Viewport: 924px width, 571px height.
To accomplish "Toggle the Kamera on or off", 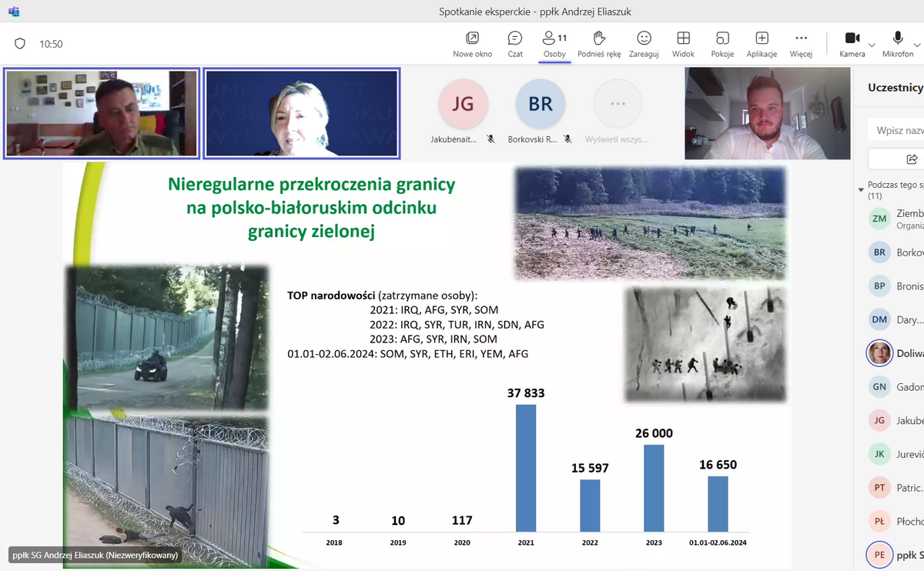I will click(x=852, y=44).
